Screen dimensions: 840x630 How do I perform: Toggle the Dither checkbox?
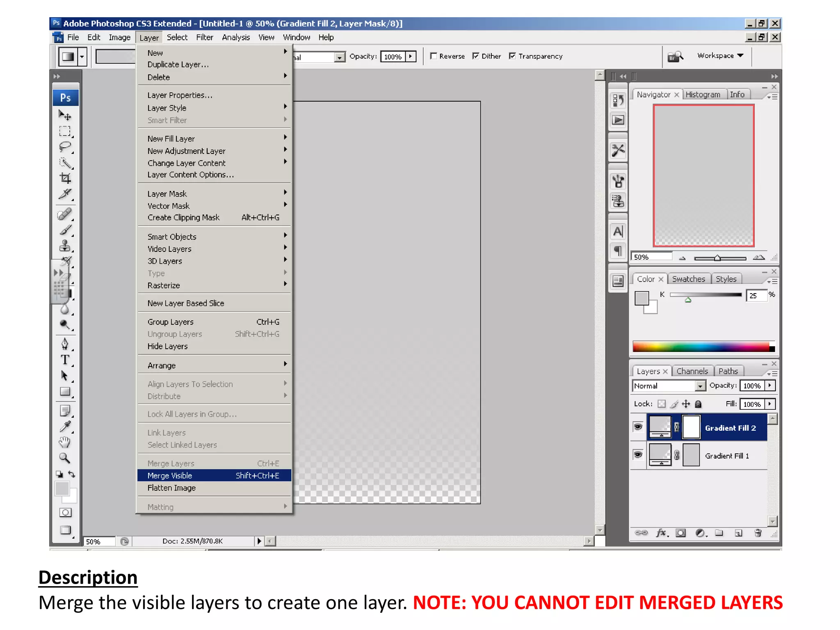(476, 56)
